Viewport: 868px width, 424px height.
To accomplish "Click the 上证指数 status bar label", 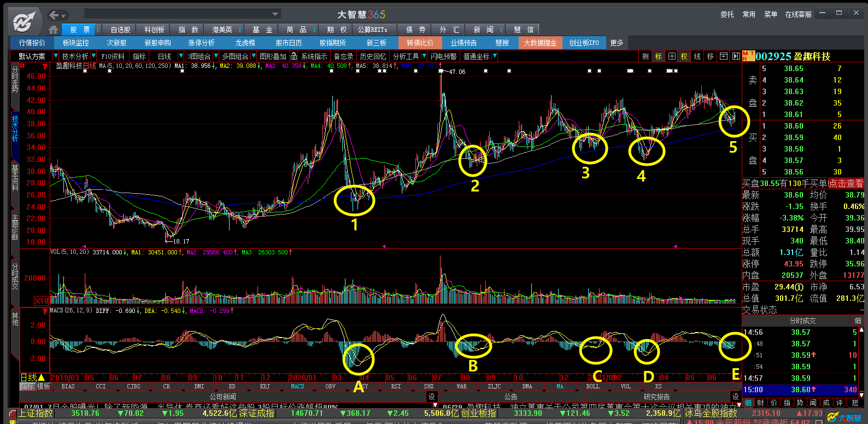I will pyautogui.click(x=36, y=414).
